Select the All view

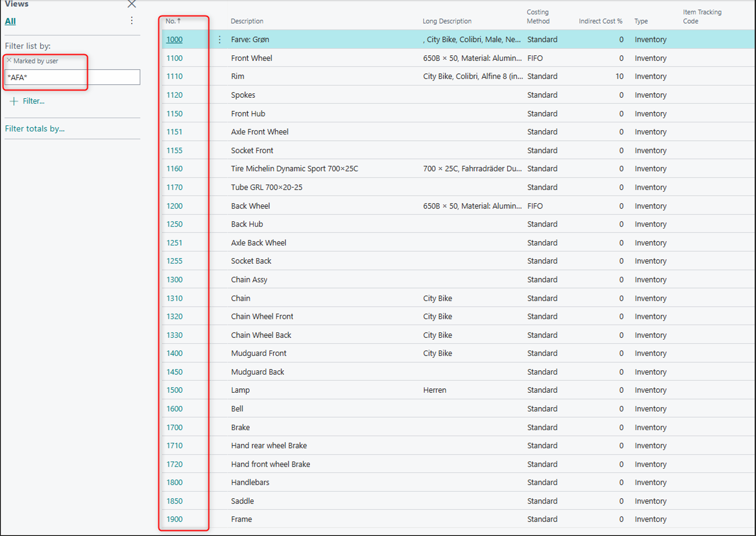(10, 21)
